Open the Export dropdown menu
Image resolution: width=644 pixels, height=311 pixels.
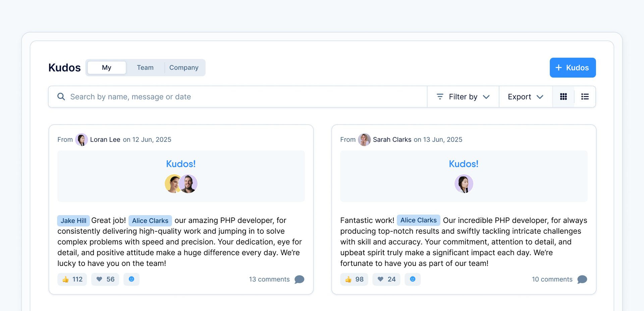point(525,97)
